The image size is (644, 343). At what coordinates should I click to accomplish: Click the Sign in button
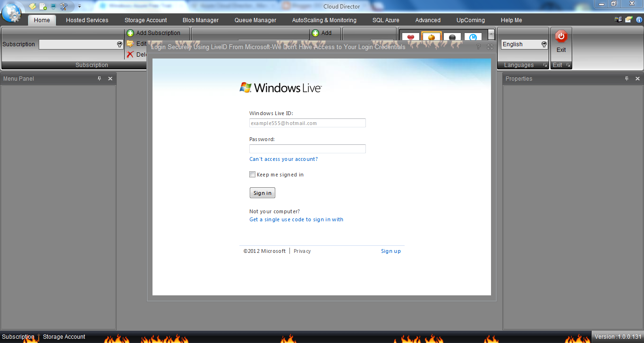[x=262, y=193]
